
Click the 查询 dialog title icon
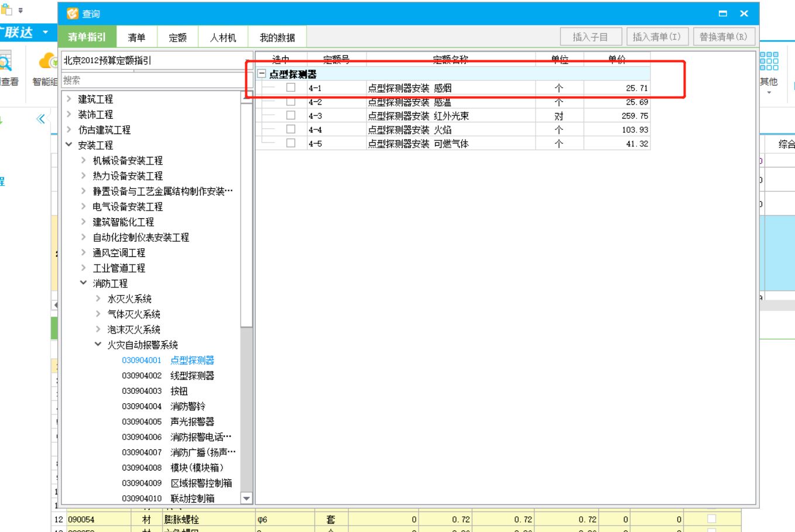pyautogui.click(x=73, y=13)
